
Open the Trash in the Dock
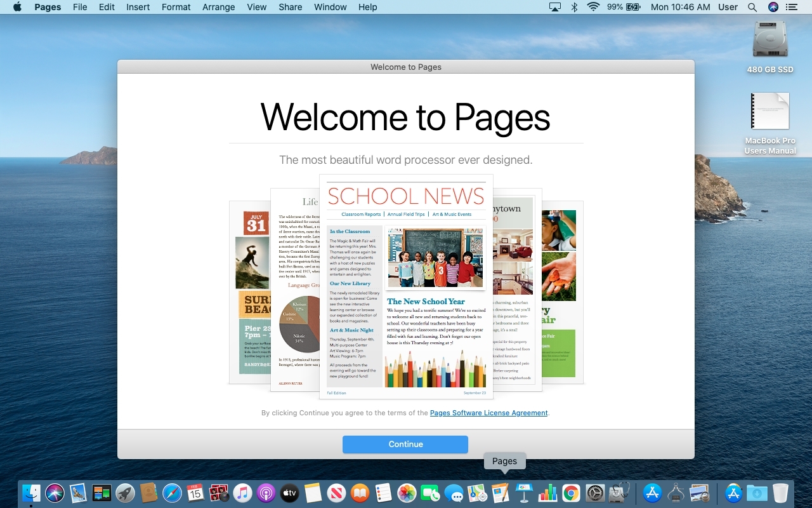pos(780,493)
